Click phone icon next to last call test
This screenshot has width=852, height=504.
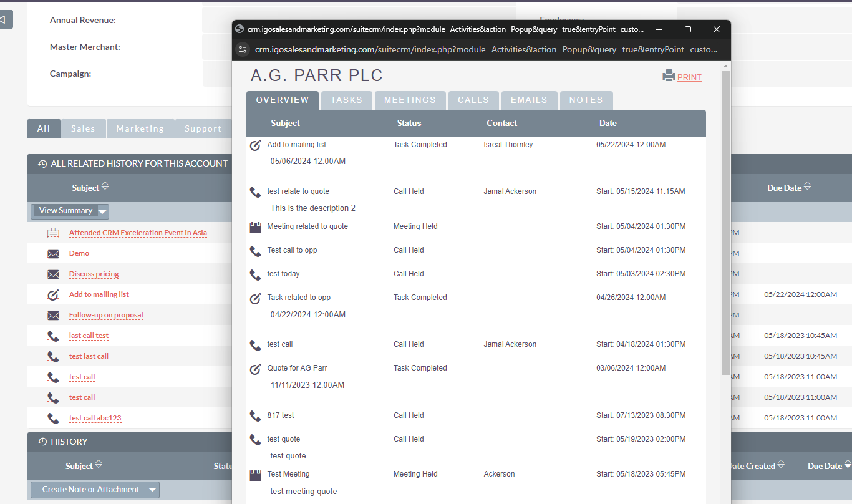coord(53,336)
